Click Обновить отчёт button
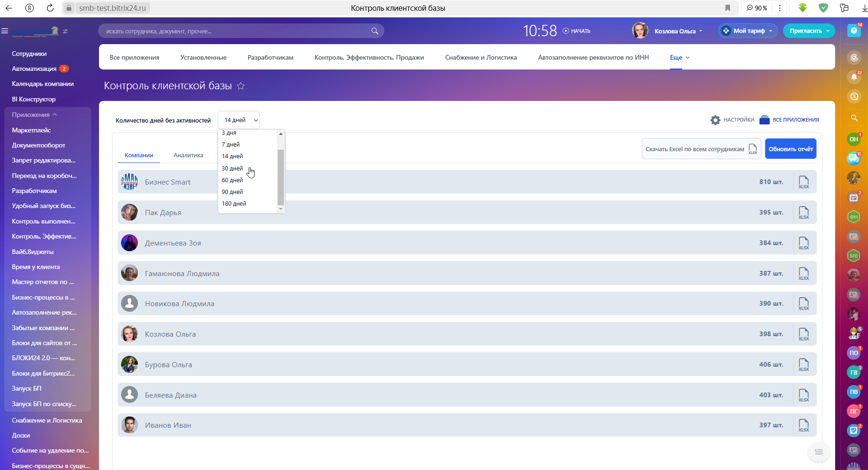 pos(791,149)
